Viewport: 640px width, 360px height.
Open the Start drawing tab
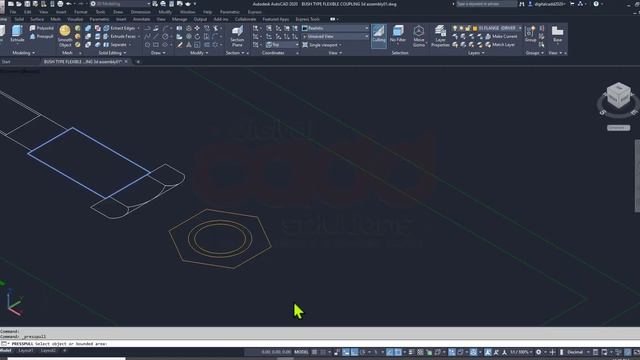pos(6,62)
